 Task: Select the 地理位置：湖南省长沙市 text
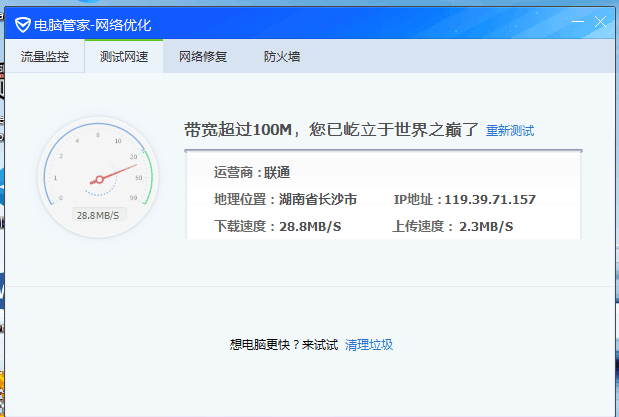pyautogui.click(x=285, y=199)
